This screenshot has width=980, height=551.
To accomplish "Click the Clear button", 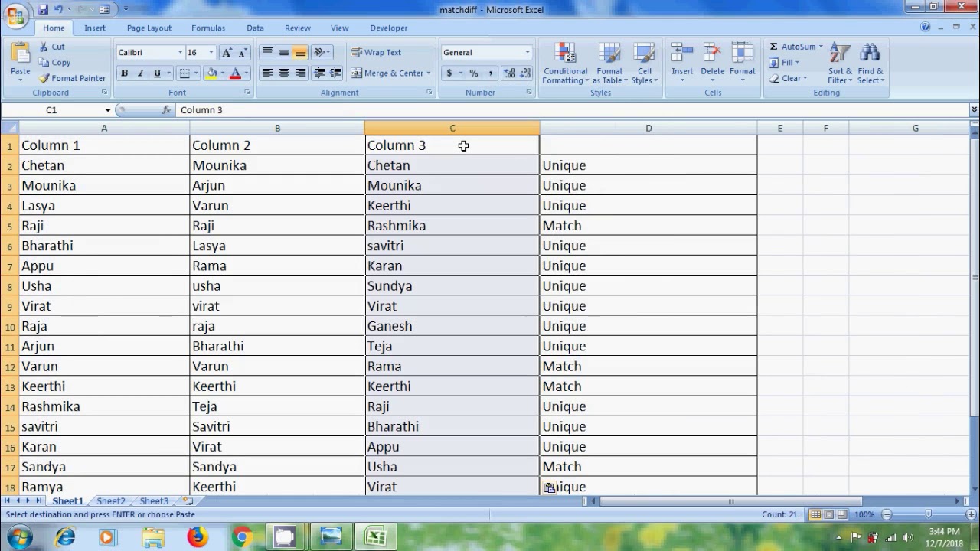I will point(788,78).
